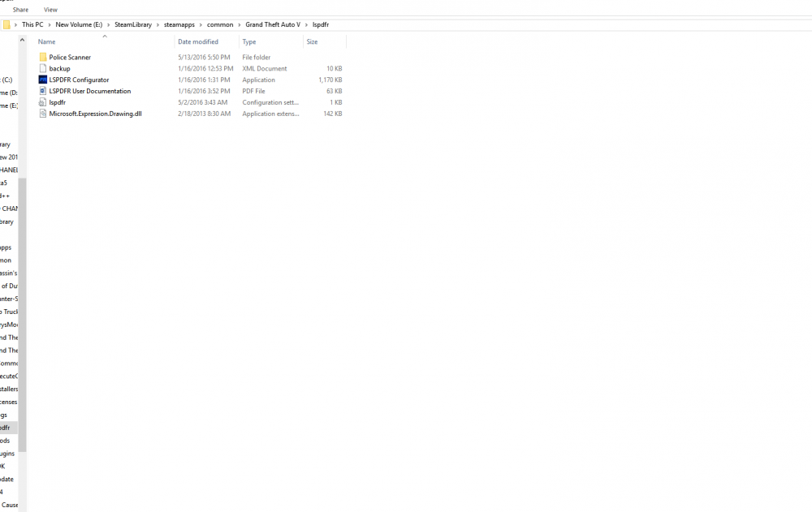This screenshot has height=512, width=812.
Task: Click date 1/16/2016 1:31 PM
Action: (x=204, y=80)
